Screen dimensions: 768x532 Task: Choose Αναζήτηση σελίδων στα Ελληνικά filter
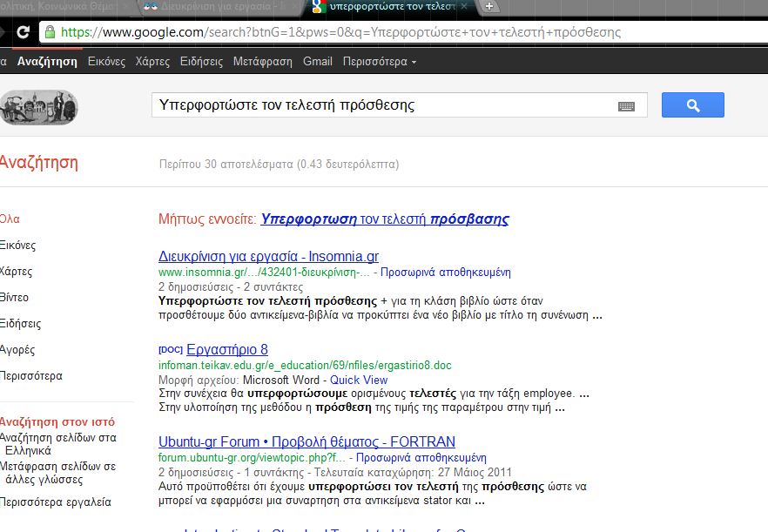point(57,444)
